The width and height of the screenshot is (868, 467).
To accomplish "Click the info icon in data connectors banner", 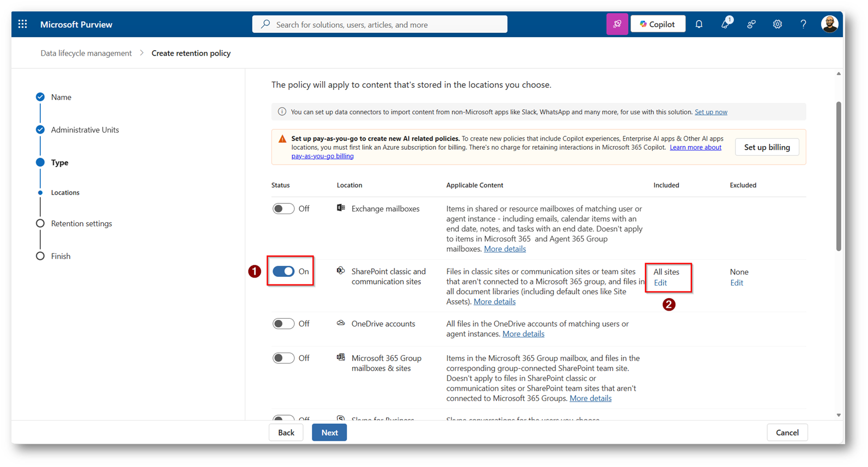I will pos(282,112).
